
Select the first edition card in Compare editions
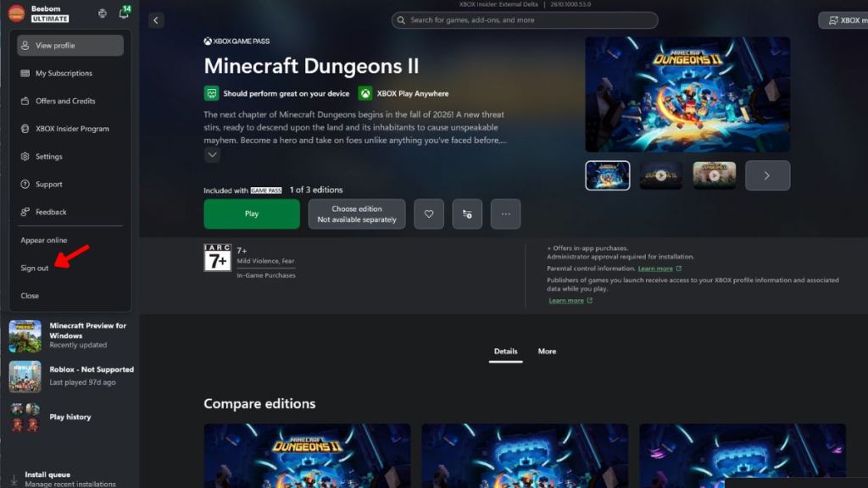coord(307,456)
